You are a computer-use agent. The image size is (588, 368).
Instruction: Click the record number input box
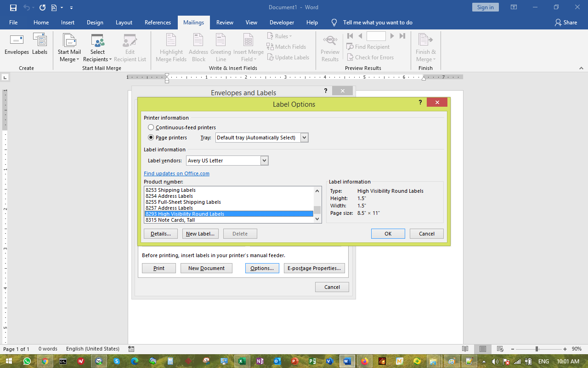[x=376, y=36]
